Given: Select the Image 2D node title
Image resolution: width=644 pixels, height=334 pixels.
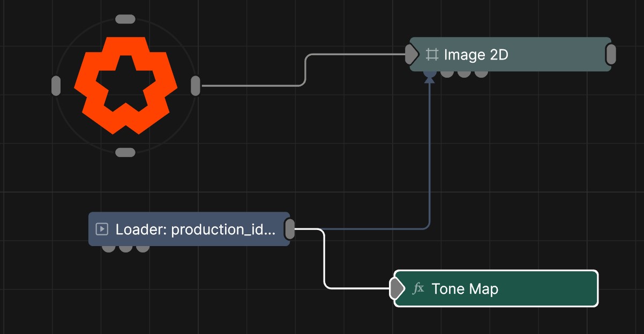Looking at the screenshot, I should click(x=476, y=55).
